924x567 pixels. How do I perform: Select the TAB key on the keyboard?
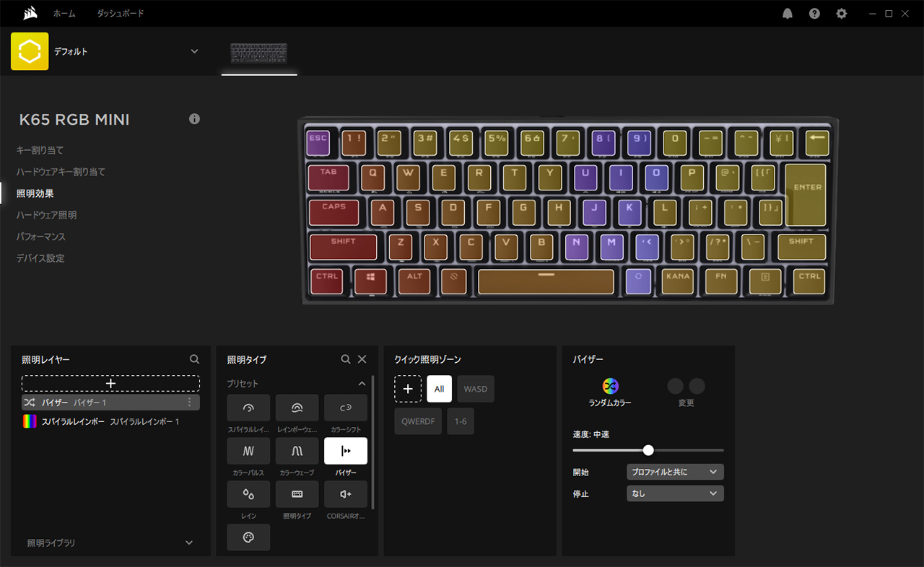click(328, 177)
